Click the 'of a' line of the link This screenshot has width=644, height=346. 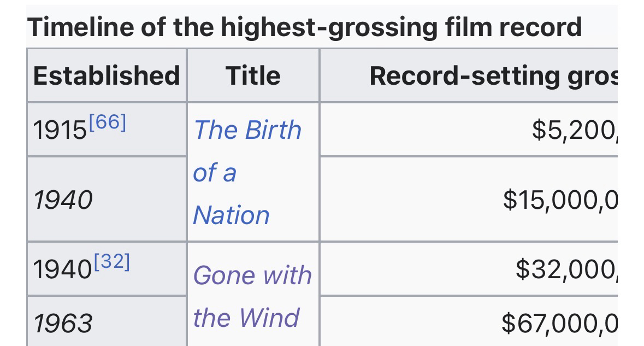pos(215,173)
